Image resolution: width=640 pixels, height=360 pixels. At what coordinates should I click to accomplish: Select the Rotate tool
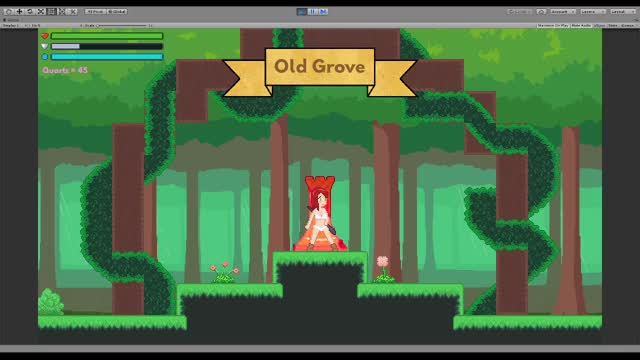pos(30,11)
